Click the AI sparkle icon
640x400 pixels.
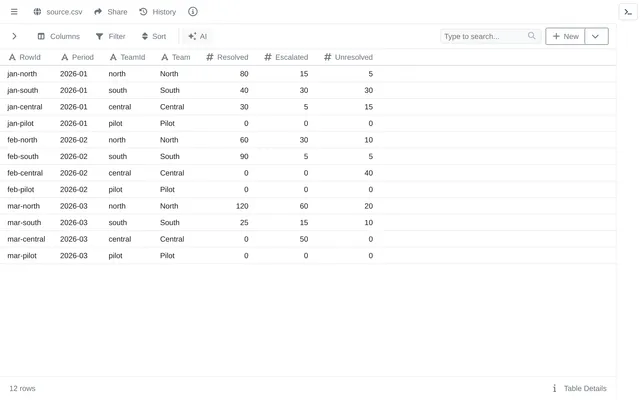[192, 36]
